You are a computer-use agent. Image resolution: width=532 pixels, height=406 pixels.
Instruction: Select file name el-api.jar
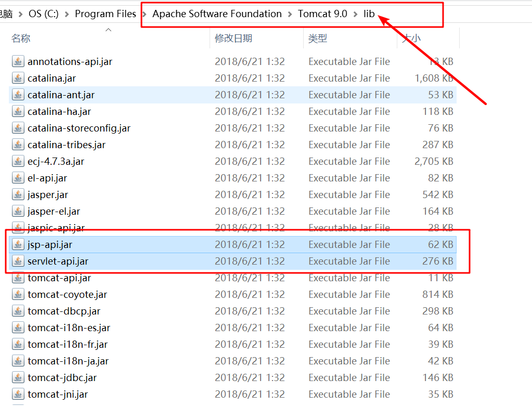point(47,178)
